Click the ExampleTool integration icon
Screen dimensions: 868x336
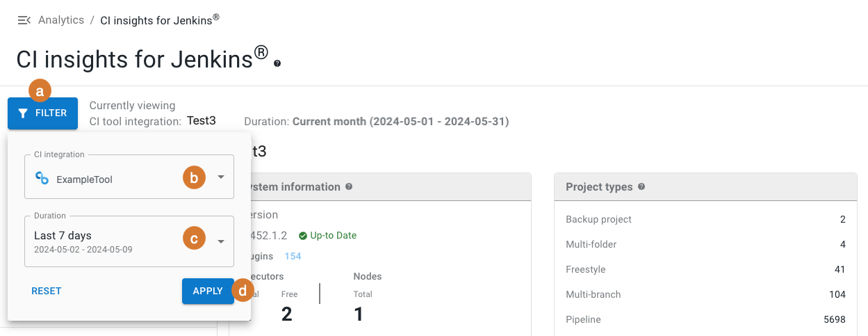(42, 179)
